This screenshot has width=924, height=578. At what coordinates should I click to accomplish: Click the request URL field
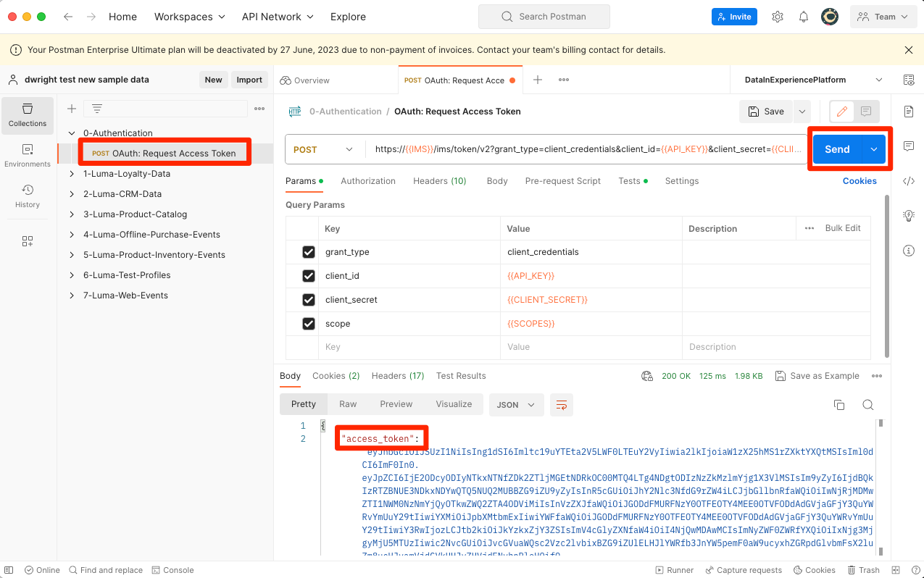pyautogui.click(x=586, y=149)
